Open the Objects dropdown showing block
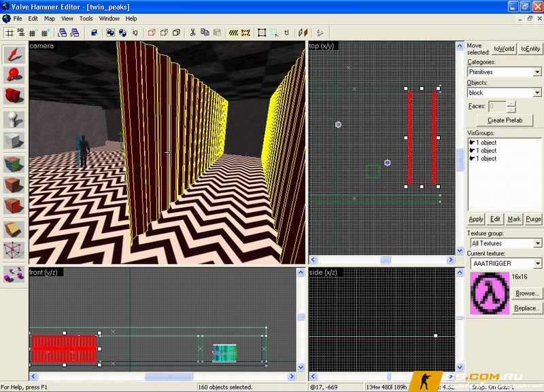544x392 pixels. tap(504, 92)
